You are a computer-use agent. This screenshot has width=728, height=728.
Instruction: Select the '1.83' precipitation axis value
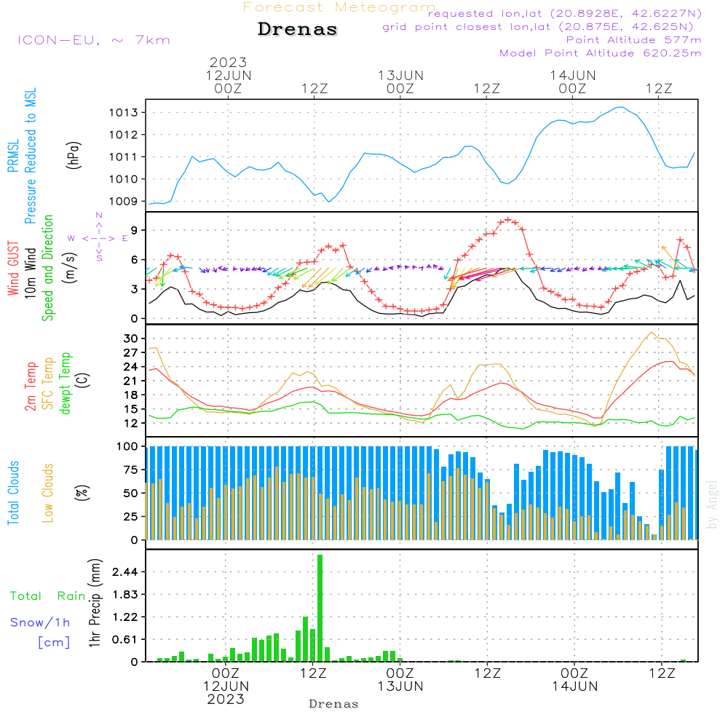coord(125,595)
